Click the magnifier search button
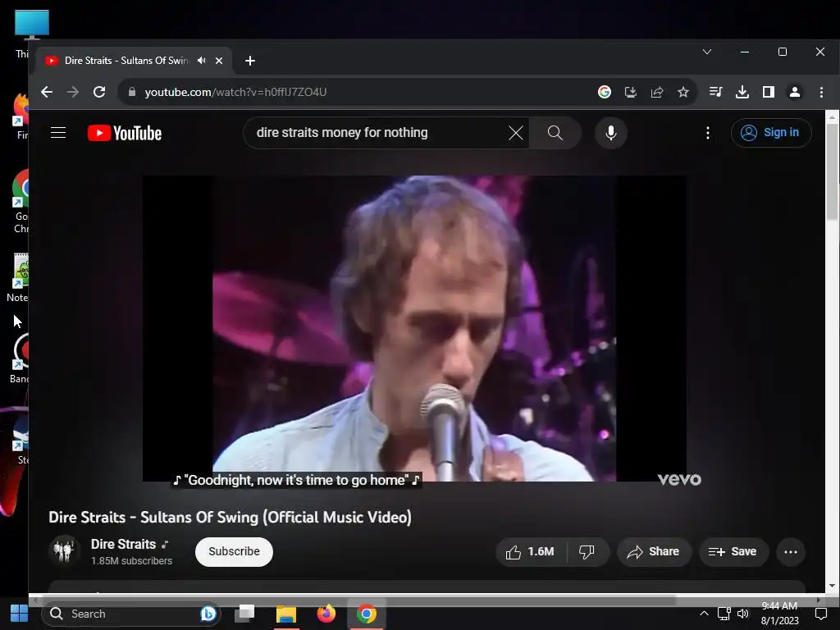840x630 pixels. [x=555, y=133]
